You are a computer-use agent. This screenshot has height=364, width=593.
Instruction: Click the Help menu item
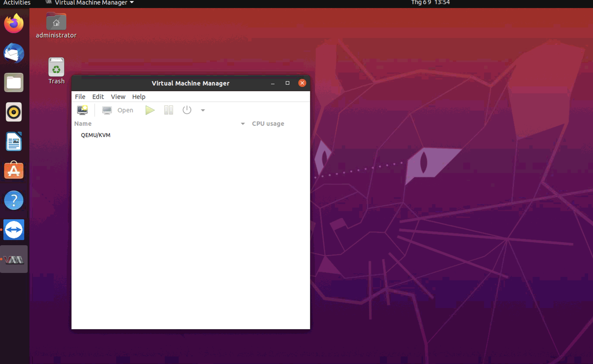pyautogui.click(x=139, y=96)
